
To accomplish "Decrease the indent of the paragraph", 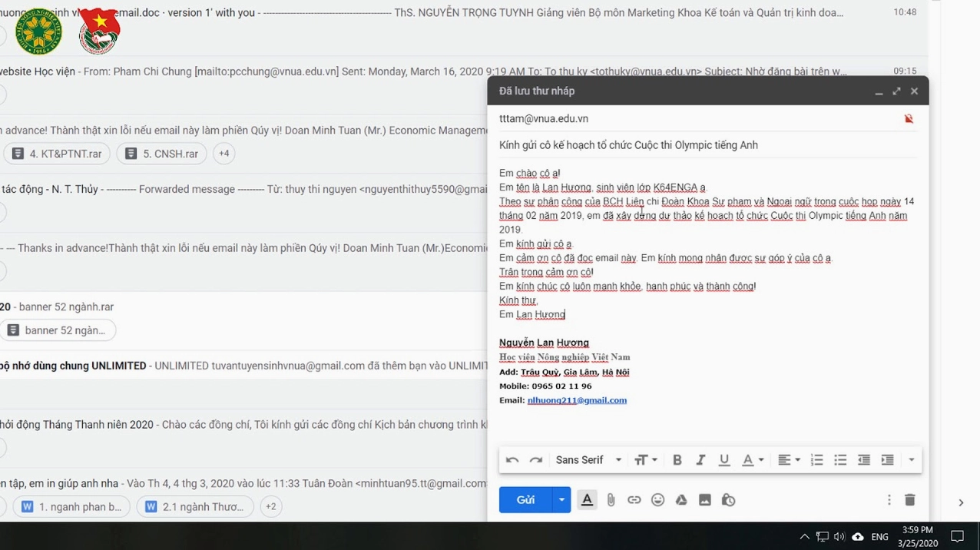I will pos(864,460).
